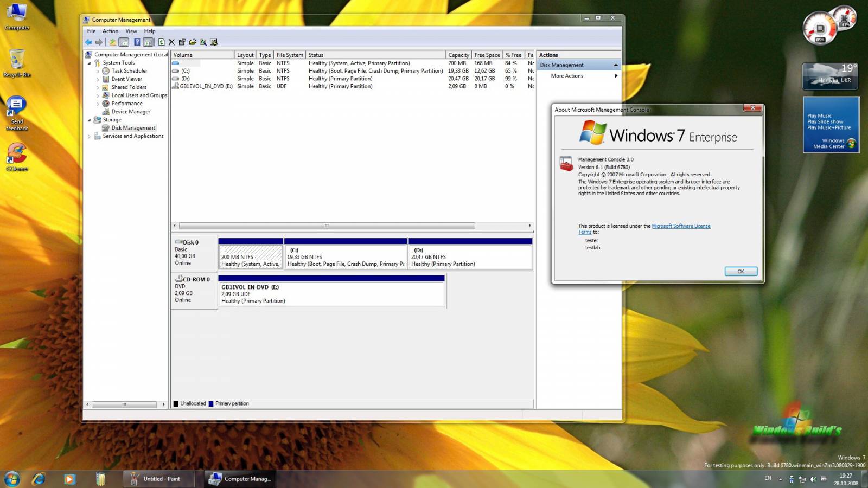The height and width of the screenshot is (488, 868).
Task: Click the Forward arrow in the toolbar
Action: point(99,42)
